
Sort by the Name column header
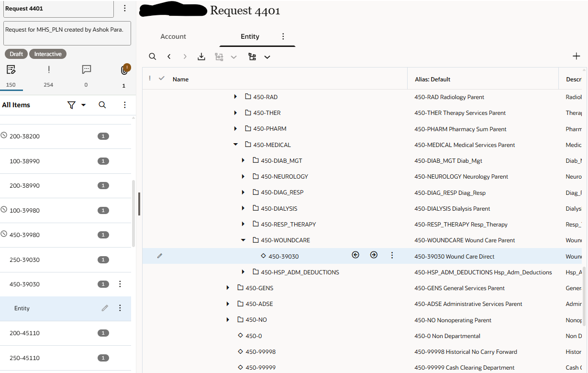click(x=180, y=79)
